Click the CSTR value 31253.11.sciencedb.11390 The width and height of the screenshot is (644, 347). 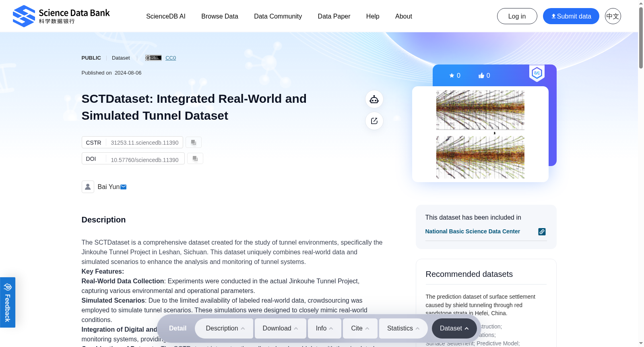tap(144, 143)
